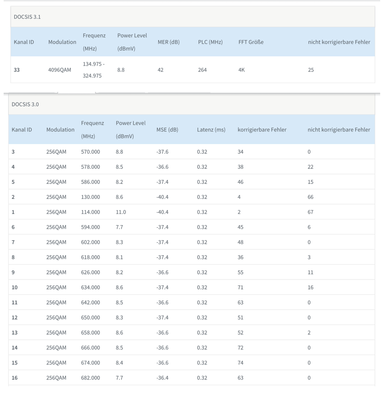Click frequency 570.000 in the channel 3 row
This screenshot has height=400, width=382.
(90, 152)
